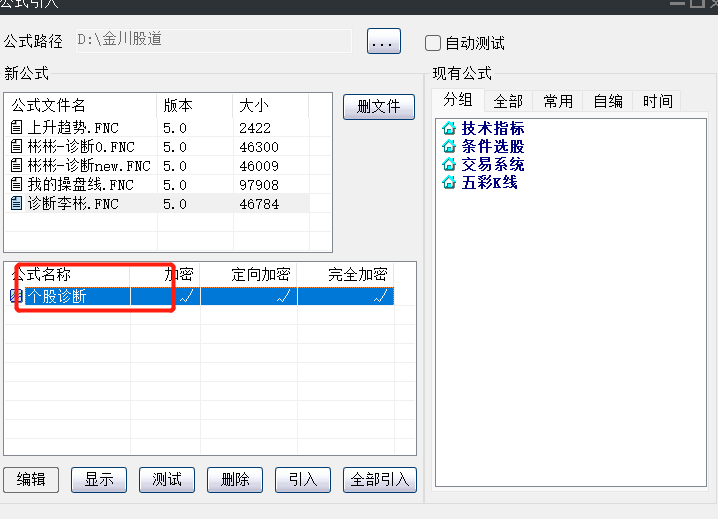Click the file icon beside 我的操盘线.FNC

[16, 184]
